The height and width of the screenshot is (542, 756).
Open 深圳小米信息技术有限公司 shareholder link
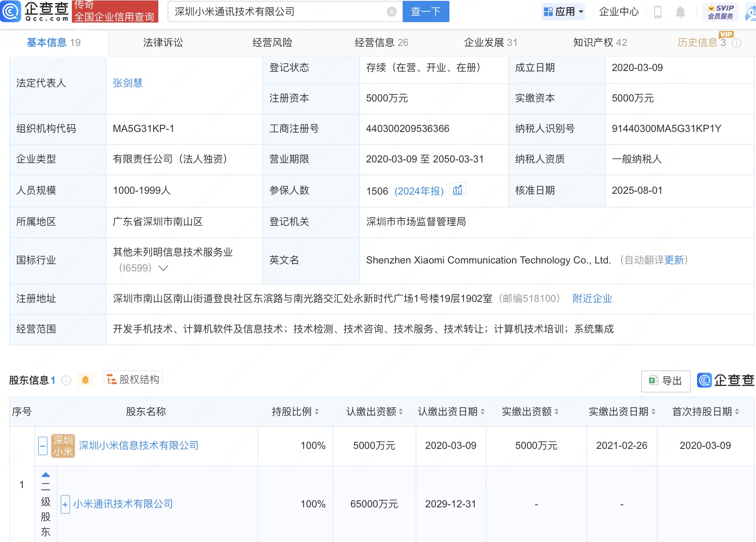click(x=139, y=446)
